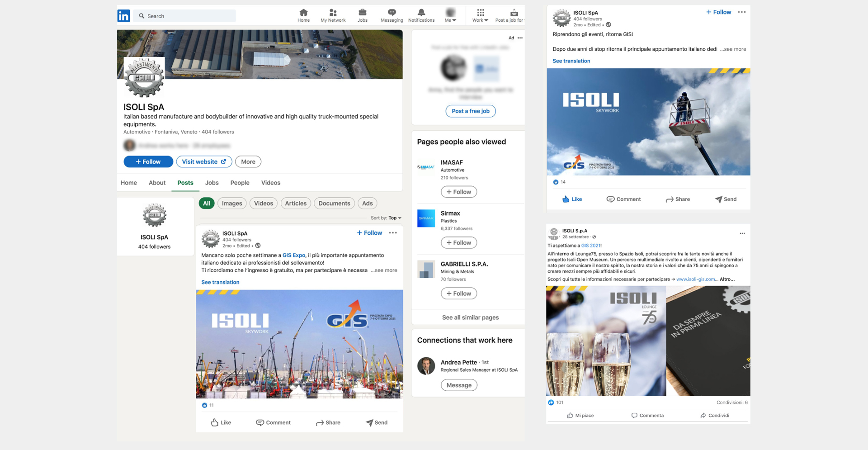The image size is (868, 450).
Task: Open the Sirmax logo
Action: (426, 218)
